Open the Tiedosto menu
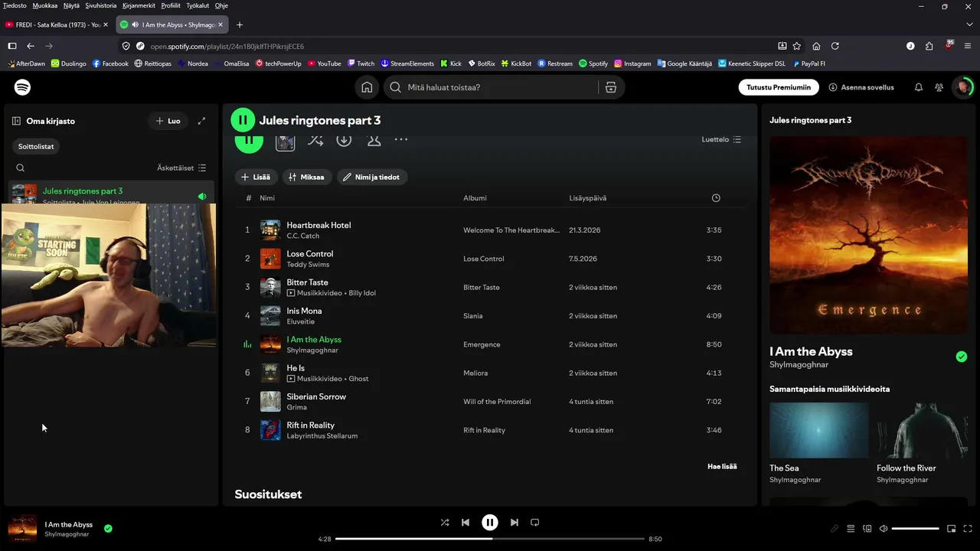 (15, 5)
